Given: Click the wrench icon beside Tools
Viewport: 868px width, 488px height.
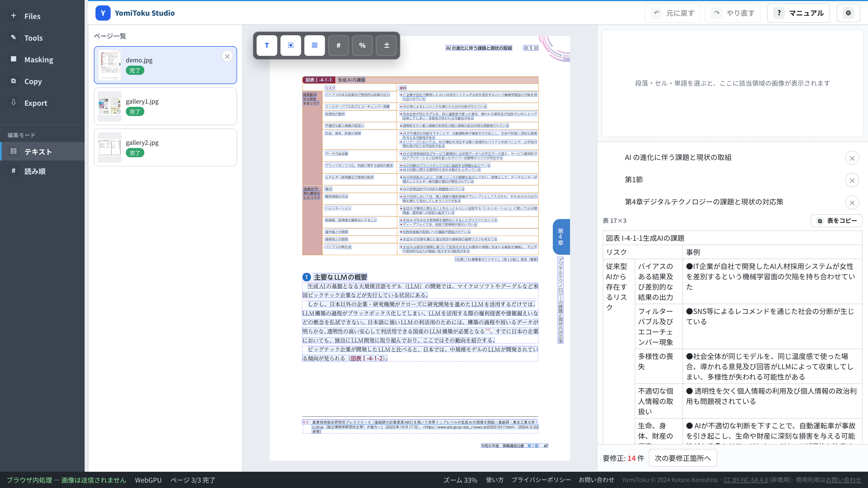Looking at the screenshot, I should coord(14,37).
